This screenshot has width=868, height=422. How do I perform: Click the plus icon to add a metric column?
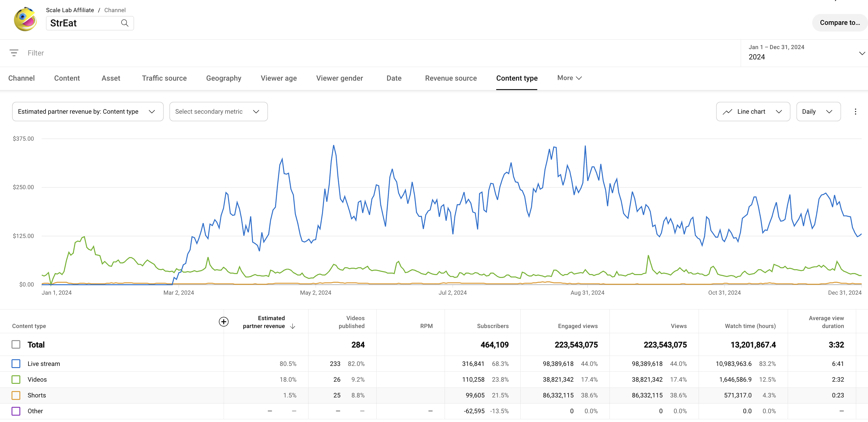point(223,322)
